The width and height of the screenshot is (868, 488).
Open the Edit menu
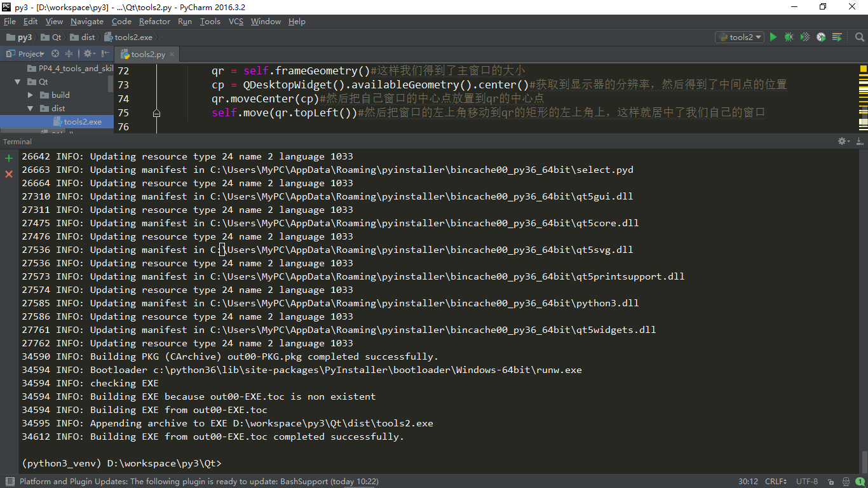click(31, 22)
